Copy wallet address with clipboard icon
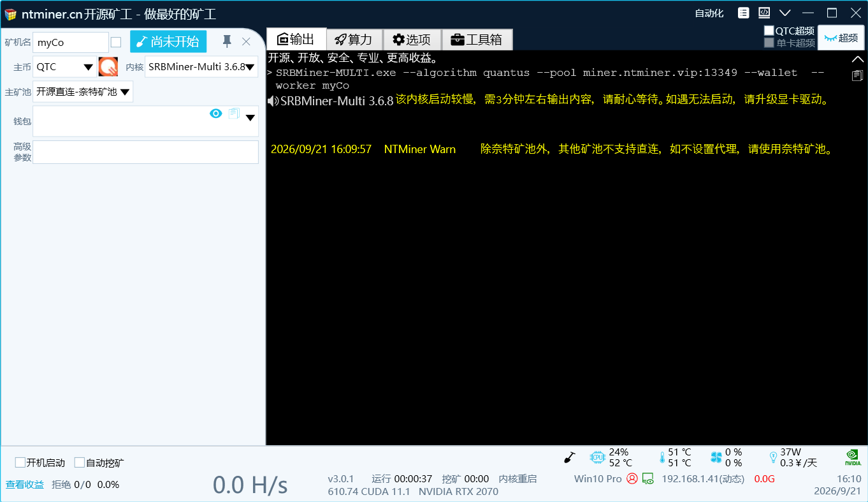 pos(234,114)
